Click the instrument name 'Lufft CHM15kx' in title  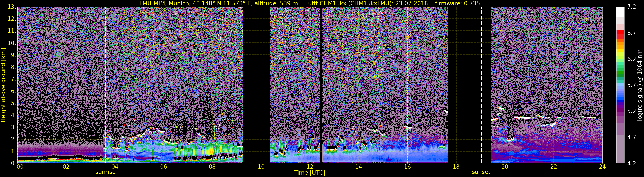[326, 3]
